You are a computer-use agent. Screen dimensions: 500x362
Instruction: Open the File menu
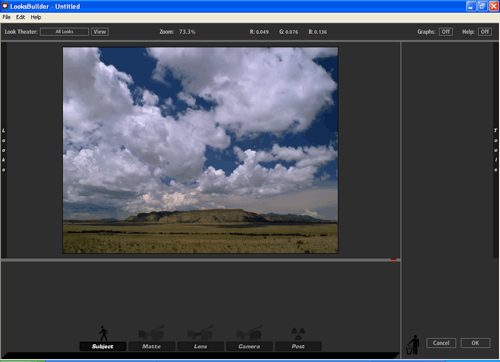[x=6, y=17]
